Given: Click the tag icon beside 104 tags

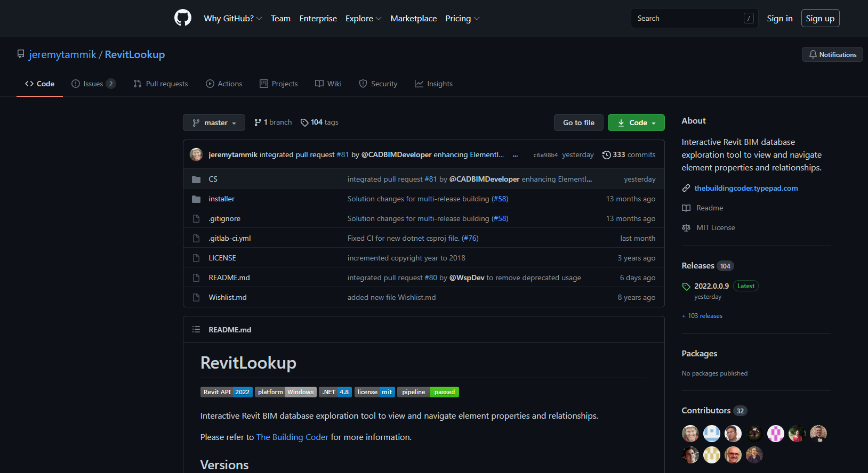Looking at the screenshot, I should [x=304, y=123].
